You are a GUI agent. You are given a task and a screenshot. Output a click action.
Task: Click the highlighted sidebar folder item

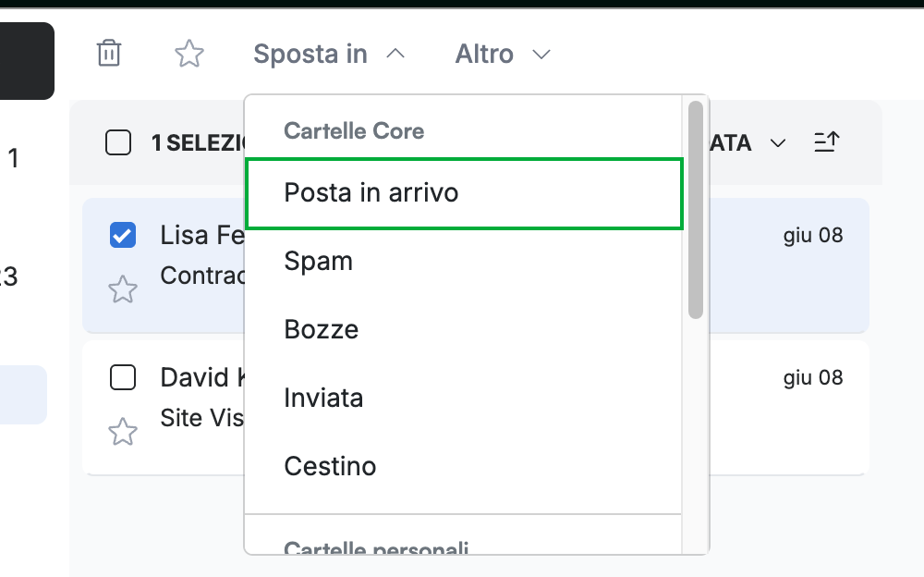[23, 395]
